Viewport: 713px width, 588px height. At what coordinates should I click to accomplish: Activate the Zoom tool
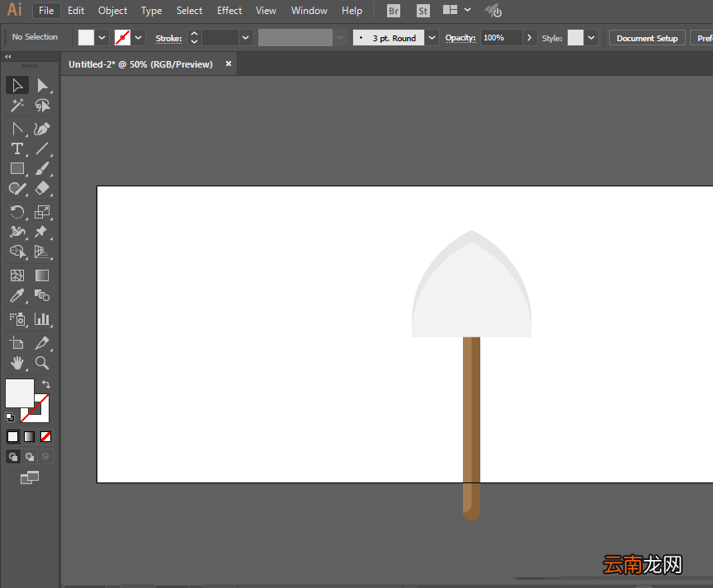pos(42,363)
